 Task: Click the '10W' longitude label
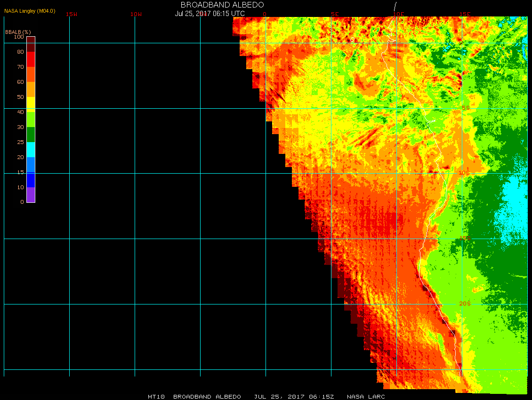[x=136, y=14]
